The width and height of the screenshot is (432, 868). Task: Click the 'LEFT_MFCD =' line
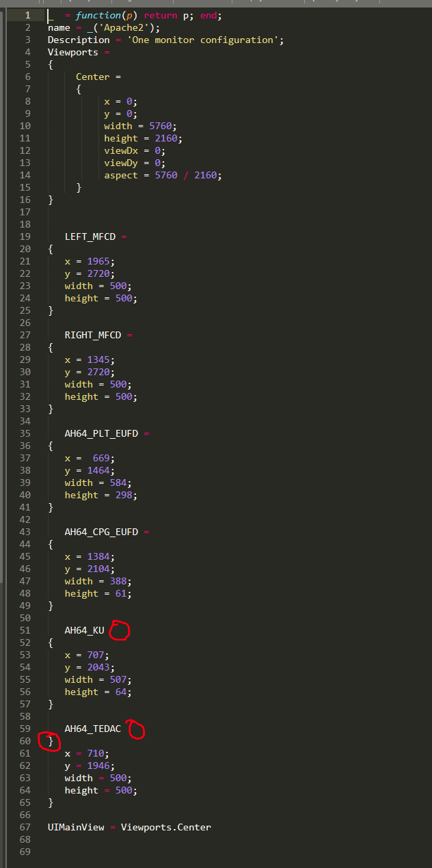coord(96,236)
